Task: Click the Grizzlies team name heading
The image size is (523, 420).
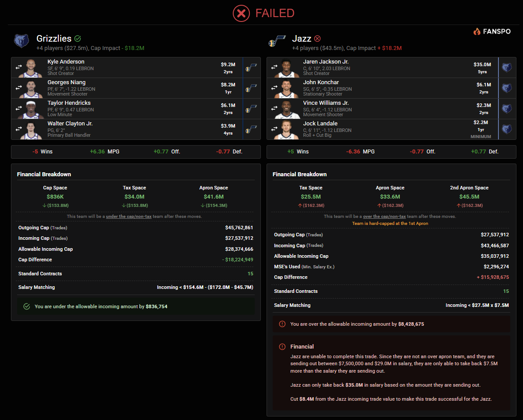Action: point(53,39)
